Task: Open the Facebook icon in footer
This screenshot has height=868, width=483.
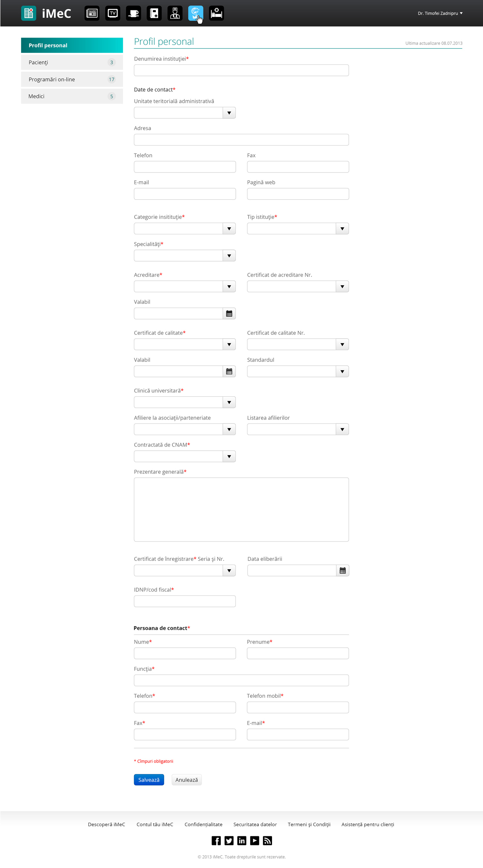Action: 216,840
